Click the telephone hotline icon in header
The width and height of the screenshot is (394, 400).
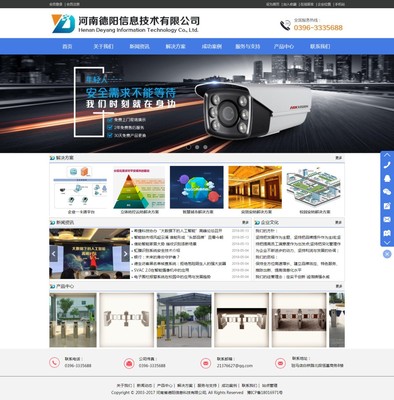click(x=285, y=25)
